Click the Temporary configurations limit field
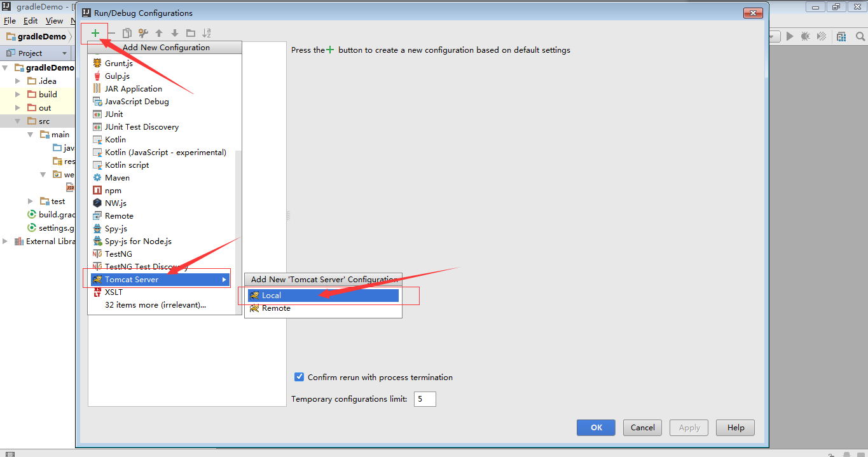 tap(425, 399)
